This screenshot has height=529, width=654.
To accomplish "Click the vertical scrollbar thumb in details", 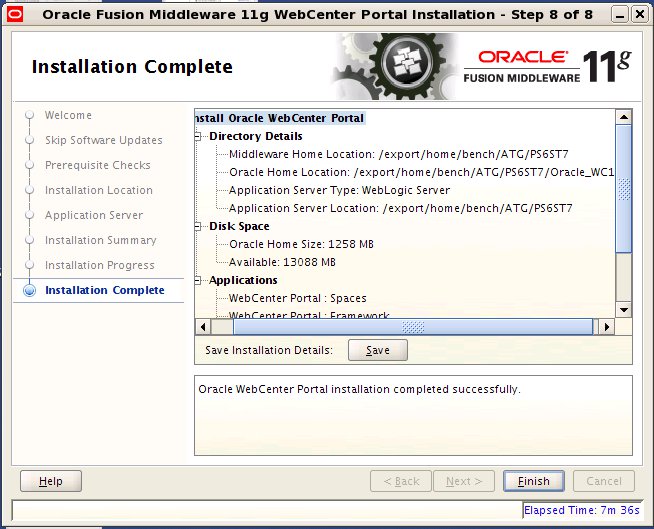I will point(624,189).
